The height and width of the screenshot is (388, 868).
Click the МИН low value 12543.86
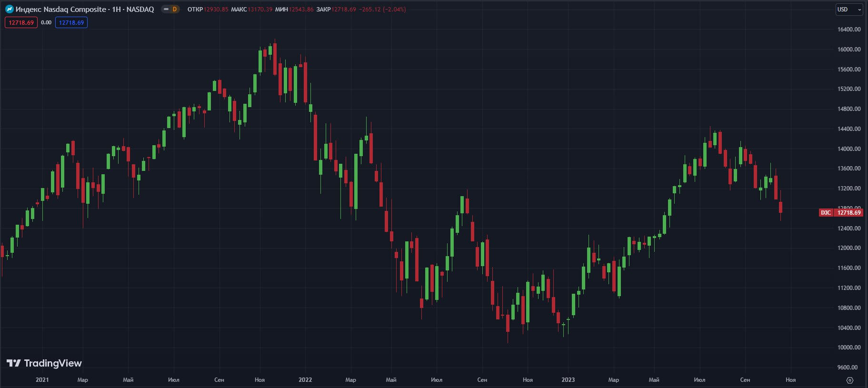(x=301, y=9)
